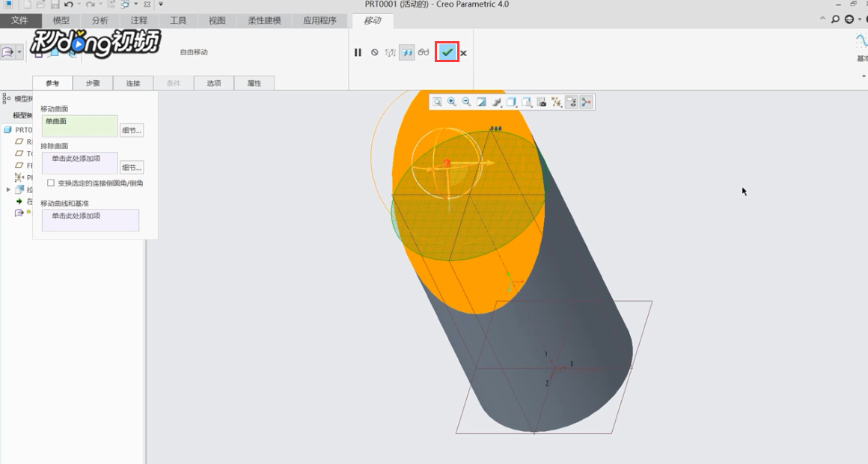
Task: Click the move type icon in dashboard
Action: 7,52
